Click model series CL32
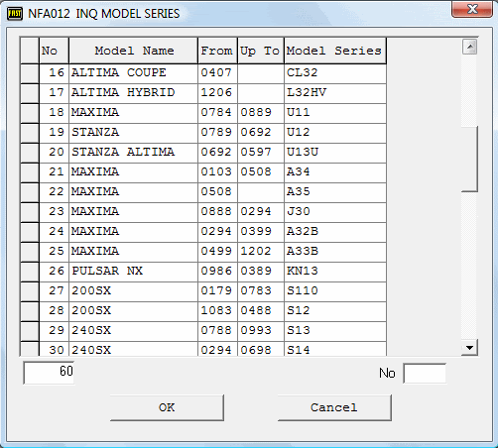498x448 pixels. tap(335, 73)
